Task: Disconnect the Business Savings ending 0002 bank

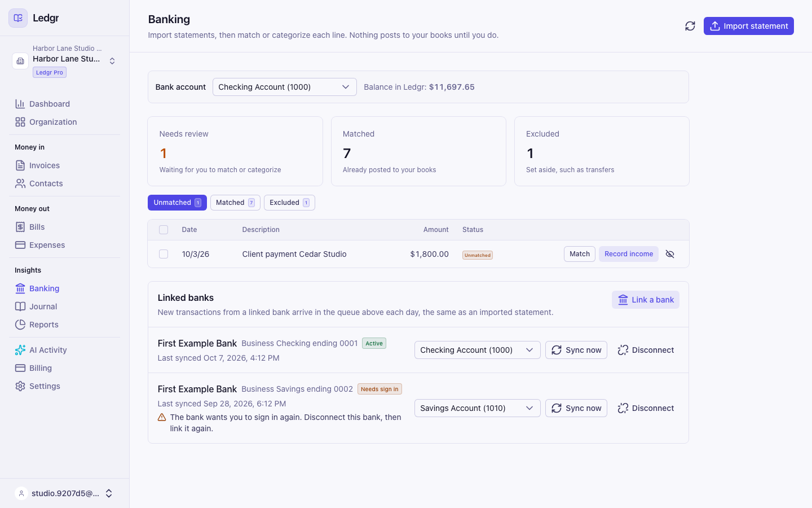Action: [x=646, y=408]
